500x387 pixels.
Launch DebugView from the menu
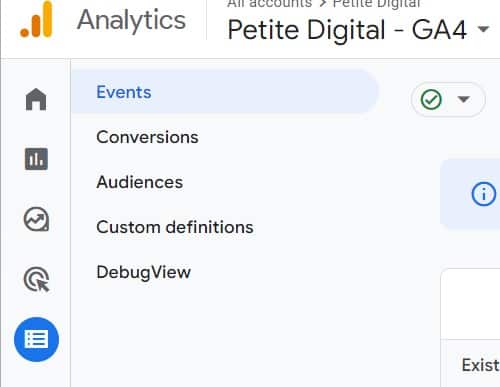click(143, 272)
